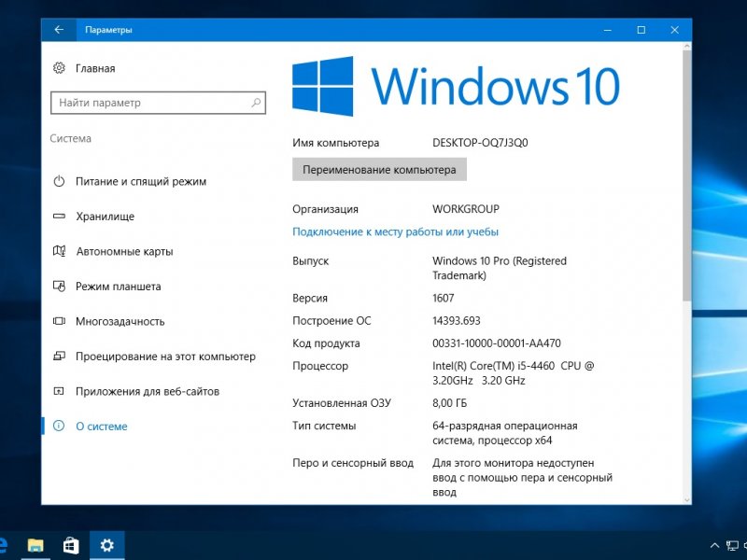Click the Тип системы label
Viewport: 747px width, 560px height.
pos(324,426)
